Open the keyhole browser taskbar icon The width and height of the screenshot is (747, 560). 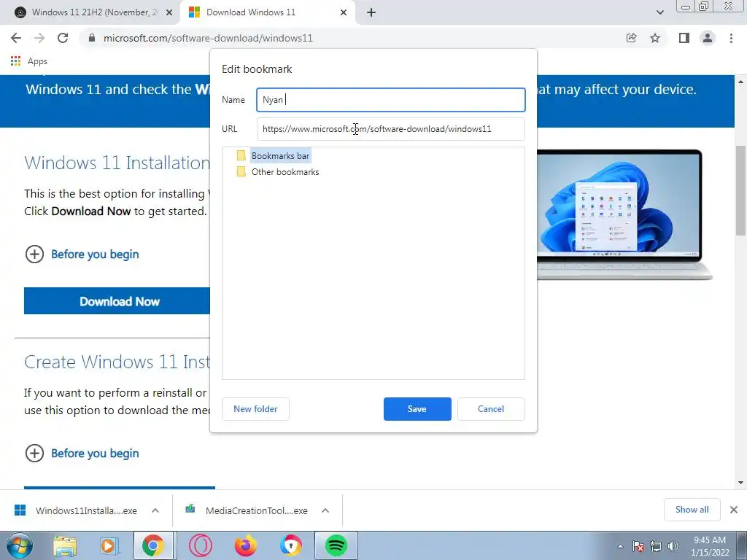[290, 545]
